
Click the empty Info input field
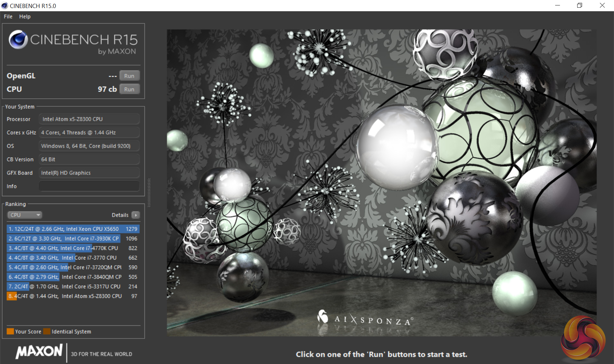coord(89,186)
